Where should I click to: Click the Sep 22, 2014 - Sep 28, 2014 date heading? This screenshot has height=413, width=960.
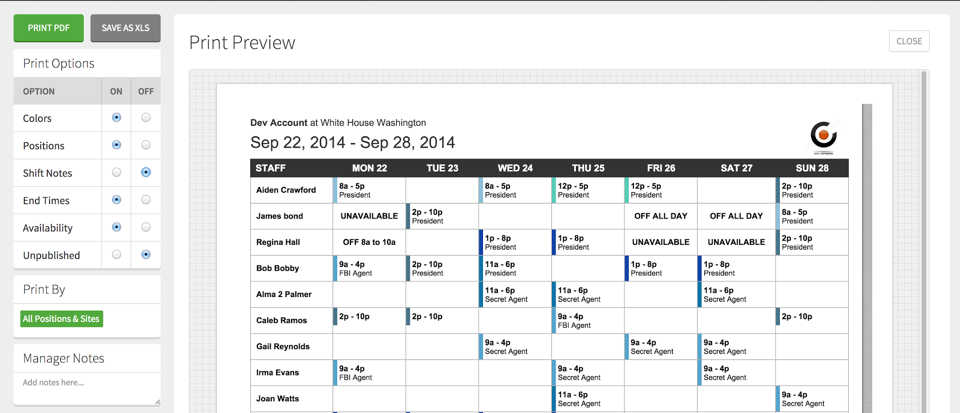pyautogui.click(x=353, y=143)
